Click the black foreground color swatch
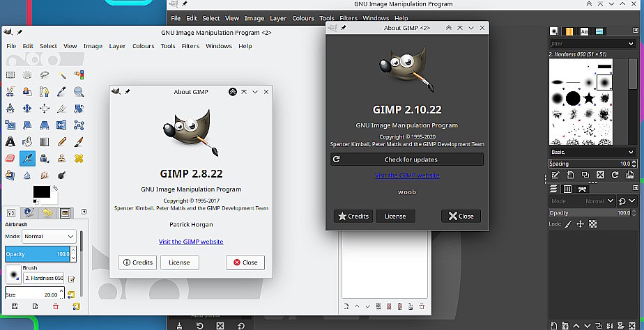The height and width of the screenshot is (330, 644). [42, 191]
